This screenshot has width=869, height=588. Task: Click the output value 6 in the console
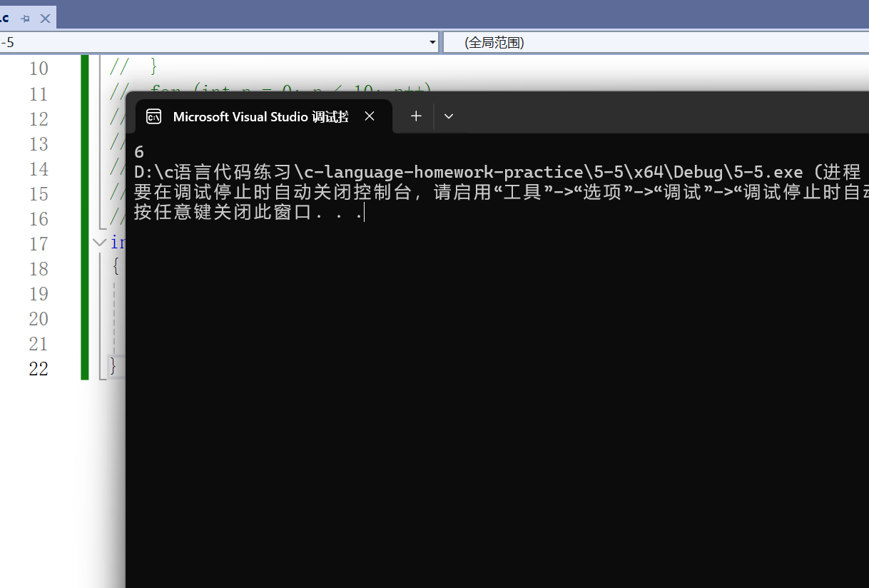(138, 151)
